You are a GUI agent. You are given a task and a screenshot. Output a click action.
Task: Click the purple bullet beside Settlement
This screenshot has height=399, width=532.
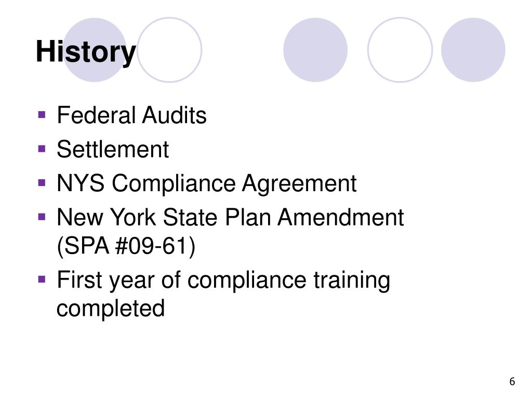tap(42, 149)
